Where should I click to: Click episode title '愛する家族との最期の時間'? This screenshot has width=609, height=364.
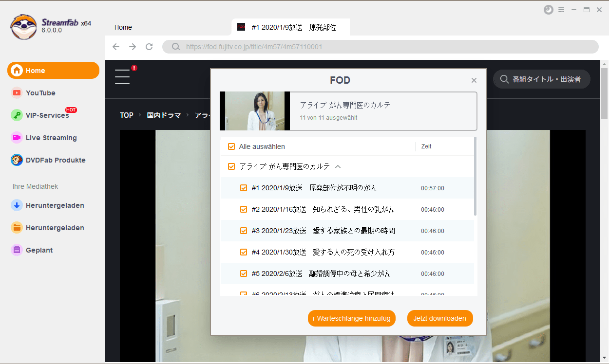point(354,231)
